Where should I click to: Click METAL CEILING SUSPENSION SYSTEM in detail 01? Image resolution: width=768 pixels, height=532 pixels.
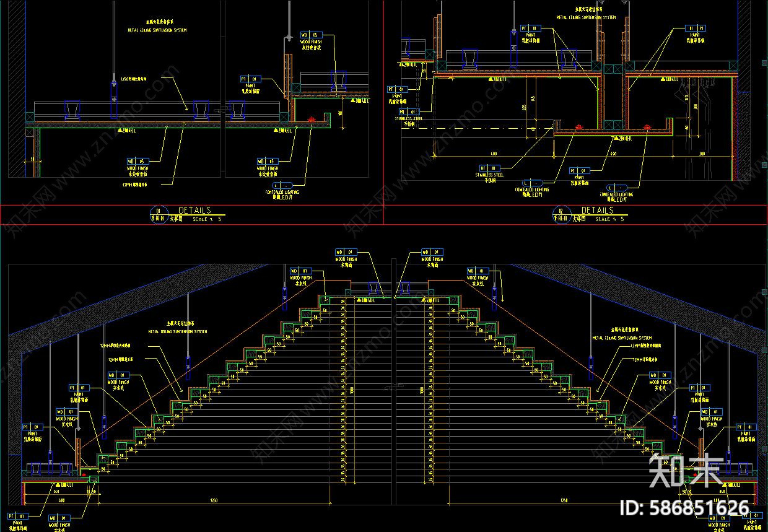(157, 30)
